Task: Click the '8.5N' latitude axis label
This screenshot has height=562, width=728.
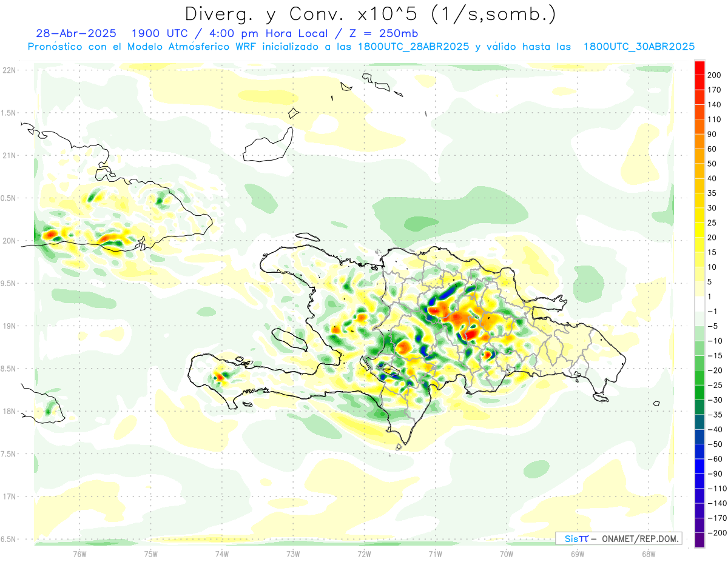Action: pyautogui.click(x=8, y=369)
